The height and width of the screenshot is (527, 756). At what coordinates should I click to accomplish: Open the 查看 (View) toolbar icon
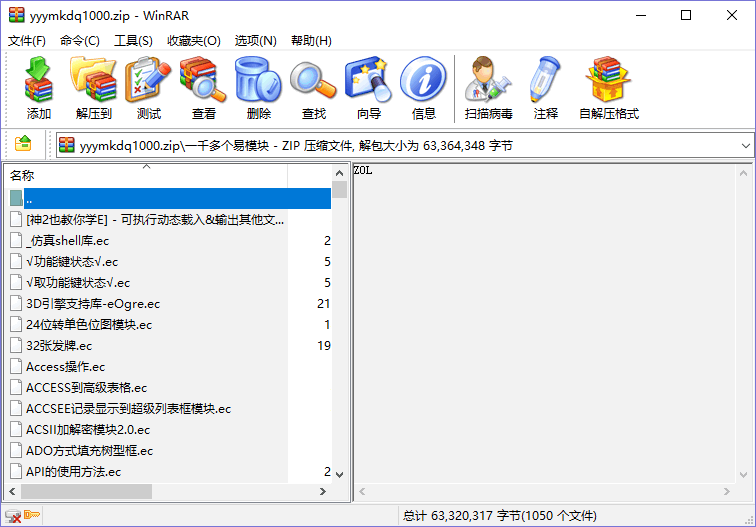[203, 88]
